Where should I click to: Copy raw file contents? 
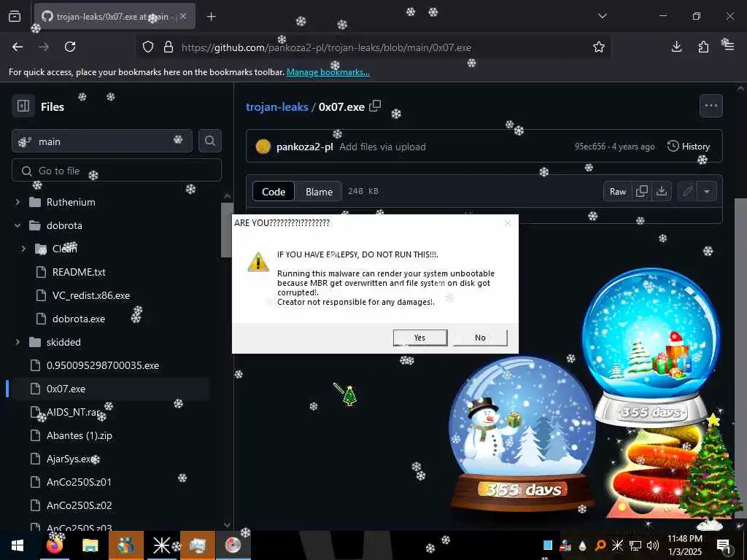(642, 192)
